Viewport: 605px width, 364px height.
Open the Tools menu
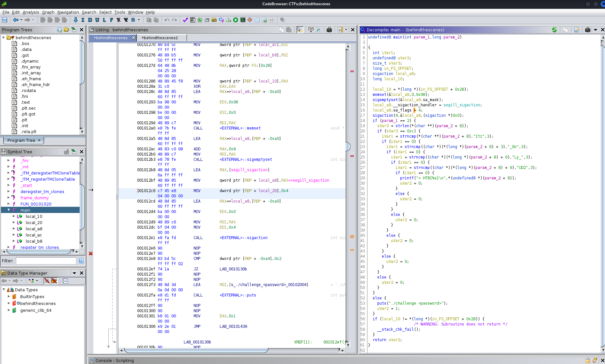click(x=119, y=12)
